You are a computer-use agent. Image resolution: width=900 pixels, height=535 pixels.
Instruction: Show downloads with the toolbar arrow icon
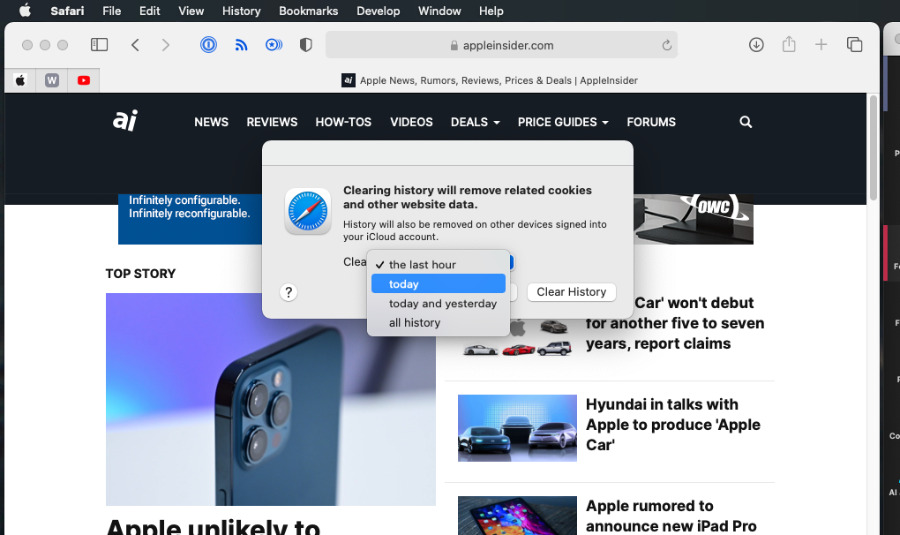756,45
